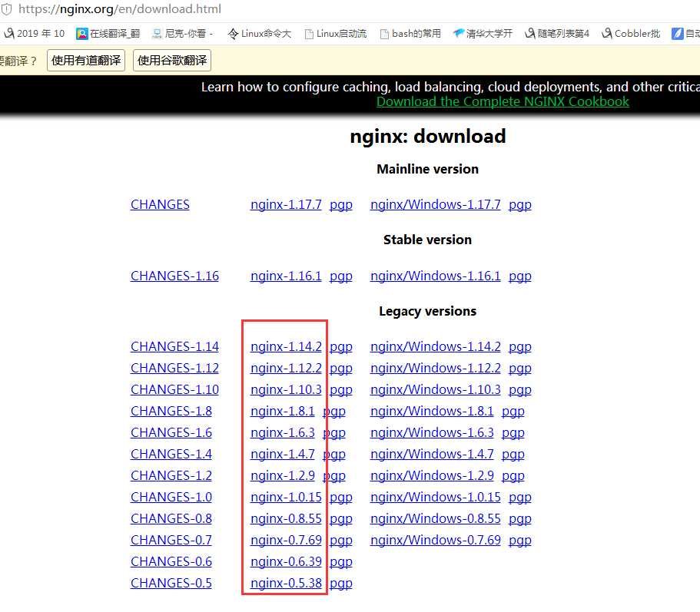The width and height of the screenshot is (700, 612).
Task: Open the mainline CHANGES link
Action: tap(160, 204)
